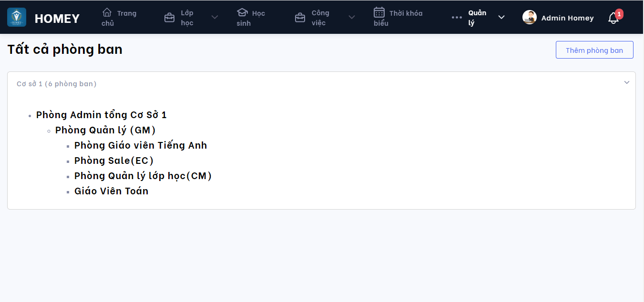Viewport: 644px width, 302px height.
Task: Click the graduation cap icon for Học sinh
Action: 242,12
